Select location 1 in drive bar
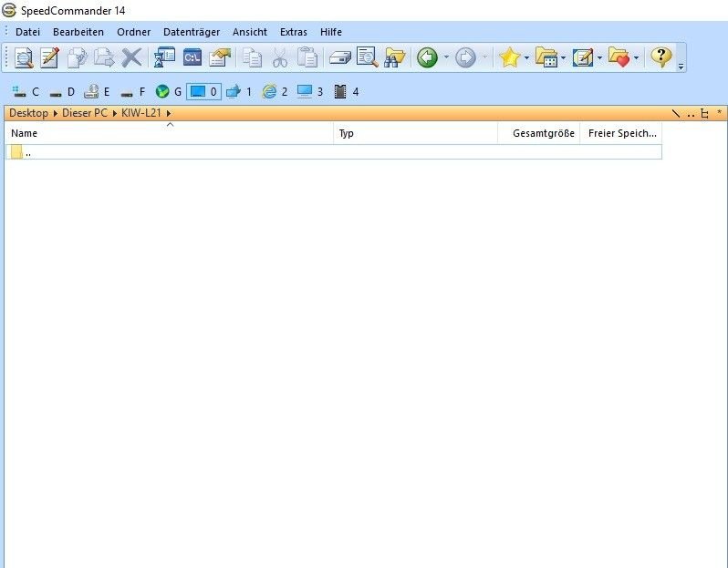The image size is (728, 568). [239, 92]
